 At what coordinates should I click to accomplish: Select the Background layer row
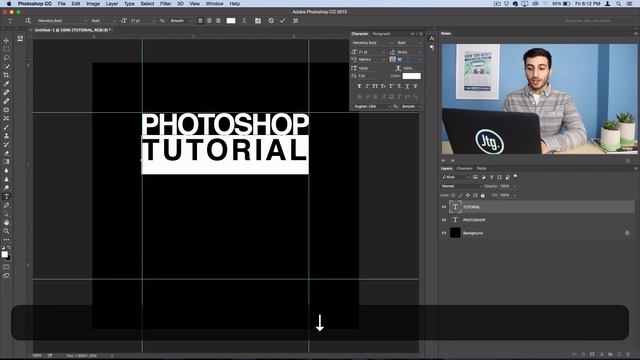[537, 233]
